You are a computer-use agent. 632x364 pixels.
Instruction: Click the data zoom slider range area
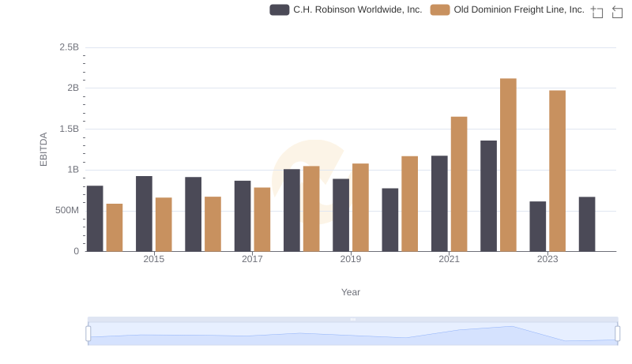click(352, 334)
